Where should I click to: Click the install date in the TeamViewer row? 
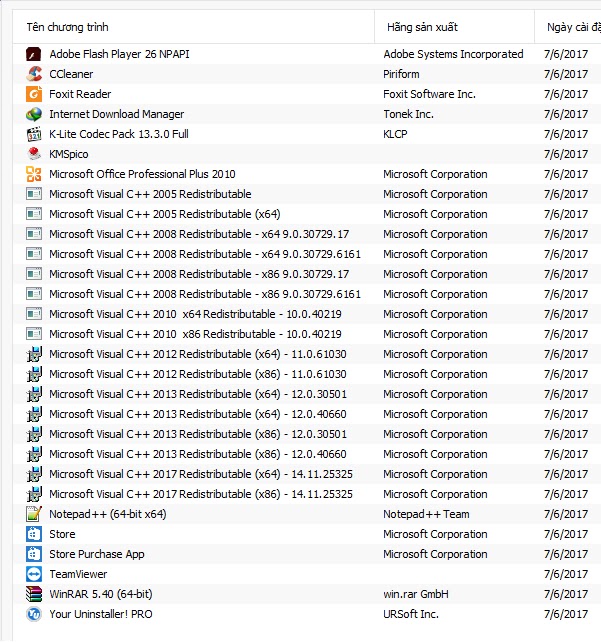pos(566,574)
